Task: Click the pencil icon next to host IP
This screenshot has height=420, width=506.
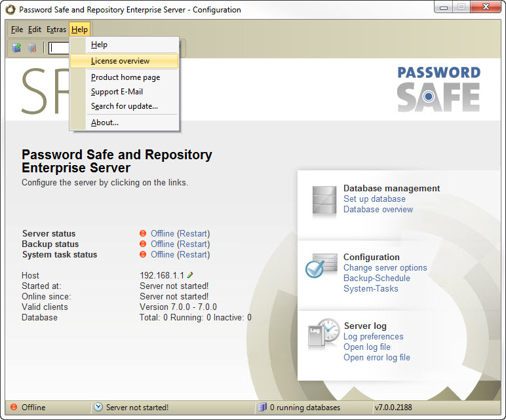Action: [190, 275]
